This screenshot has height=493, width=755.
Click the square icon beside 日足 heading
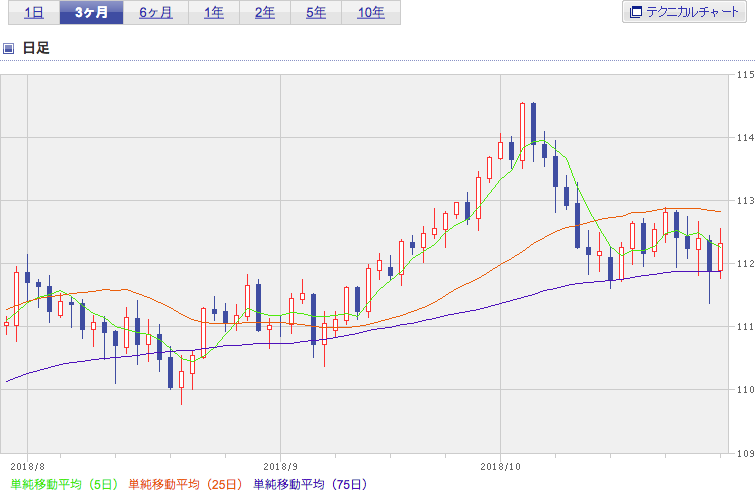click(x=8, y=48)
